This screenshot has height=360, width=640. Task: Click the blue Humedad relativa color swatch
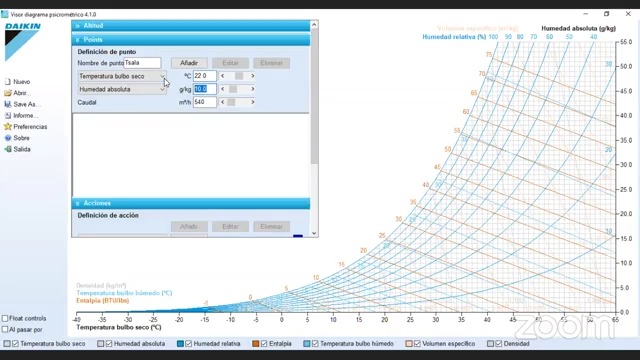pos(180,344)
